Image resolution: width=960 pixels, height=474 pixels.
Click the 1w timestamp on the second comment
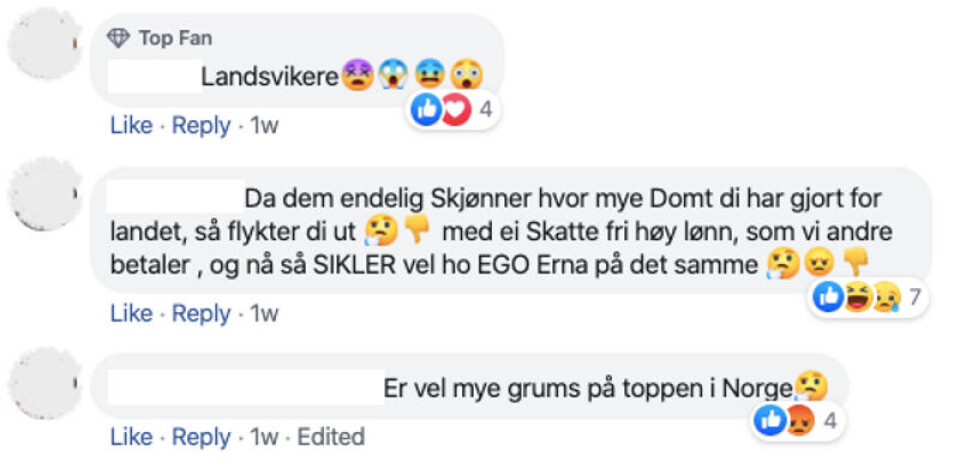coord(264,313)
